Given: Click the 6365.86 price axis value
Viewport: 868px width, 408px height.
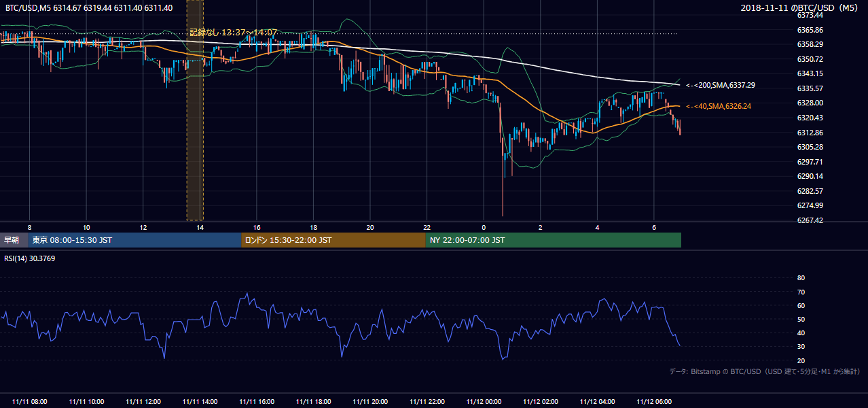Looking at the screenshot, I should pyautogui.click(x=810, y=30).
